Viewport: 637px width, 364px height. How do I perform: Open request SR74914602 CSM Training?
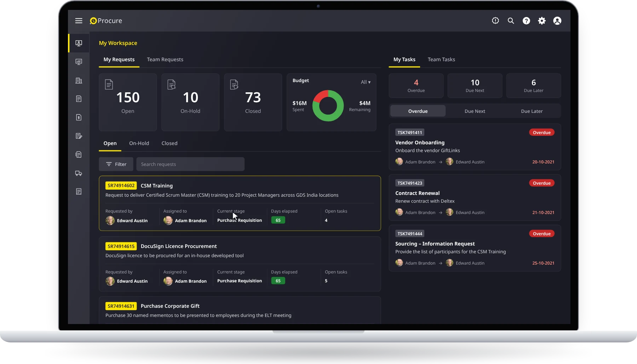pos(240,203)
